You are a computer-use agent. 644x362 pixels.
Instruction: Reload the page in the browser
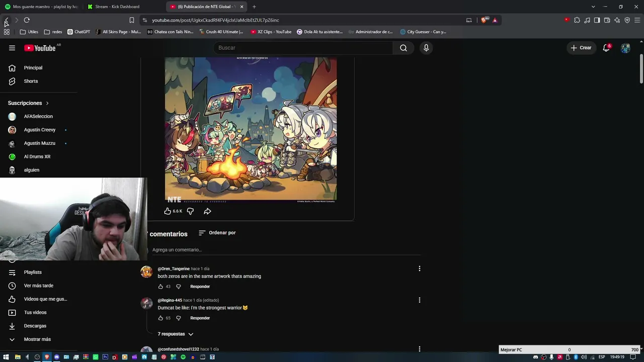(x=27, y=20)
